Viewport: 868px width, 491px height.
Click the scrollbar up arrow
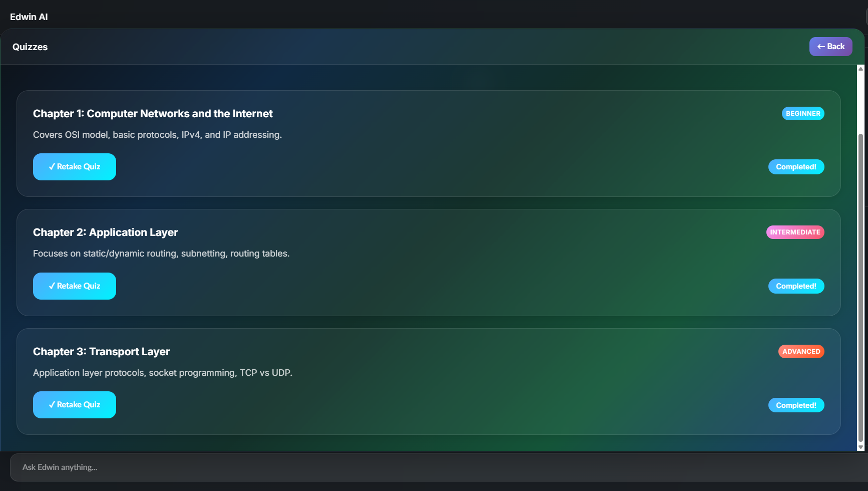coord(860,69)
